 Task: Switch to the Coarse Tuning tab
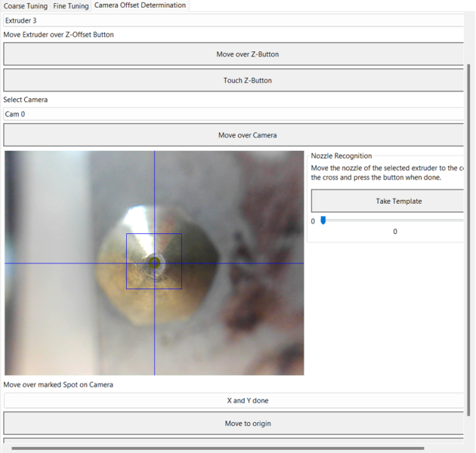(x=26, y=5)
